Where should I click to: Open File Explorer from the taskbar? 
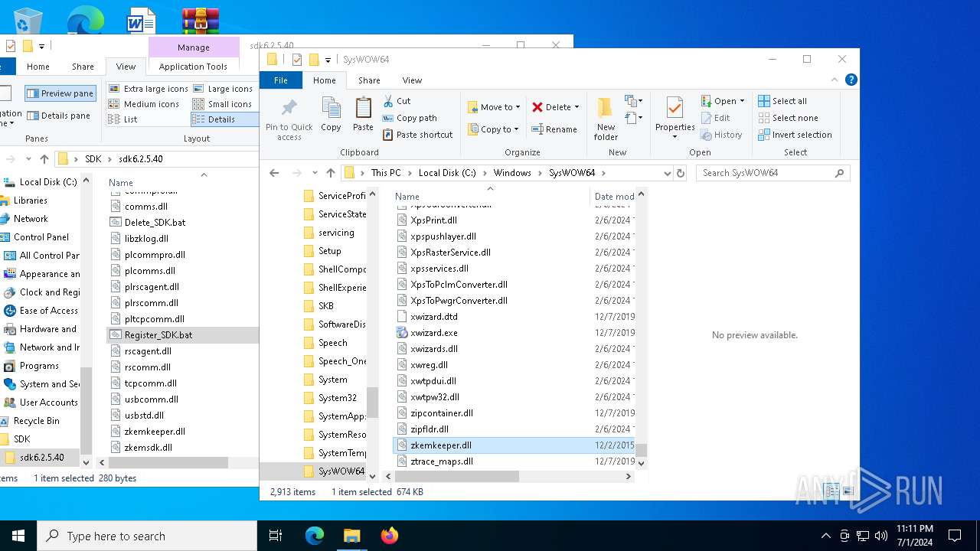[x=351, y=536]
